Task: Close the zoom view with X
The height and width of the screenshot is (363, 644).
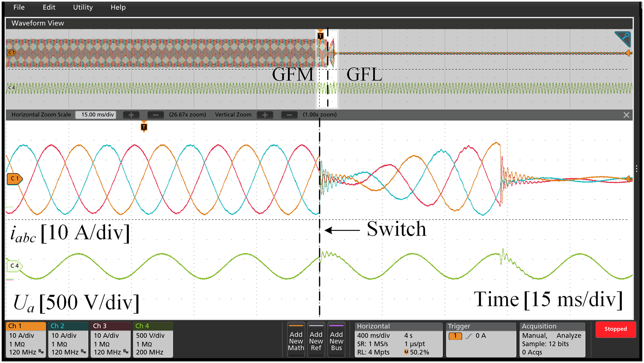Action: (x=626, y=115)
